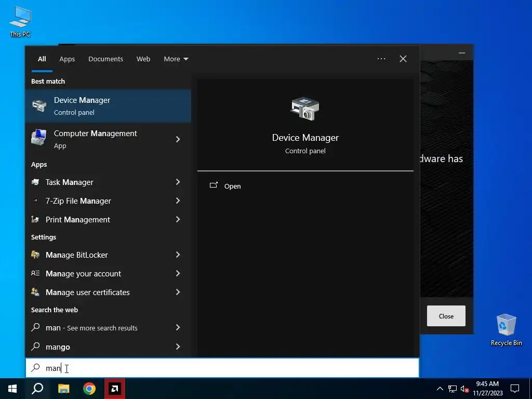Expand Manage user certificates arrow
Viewport: 532px width, 399px height.
178,292
